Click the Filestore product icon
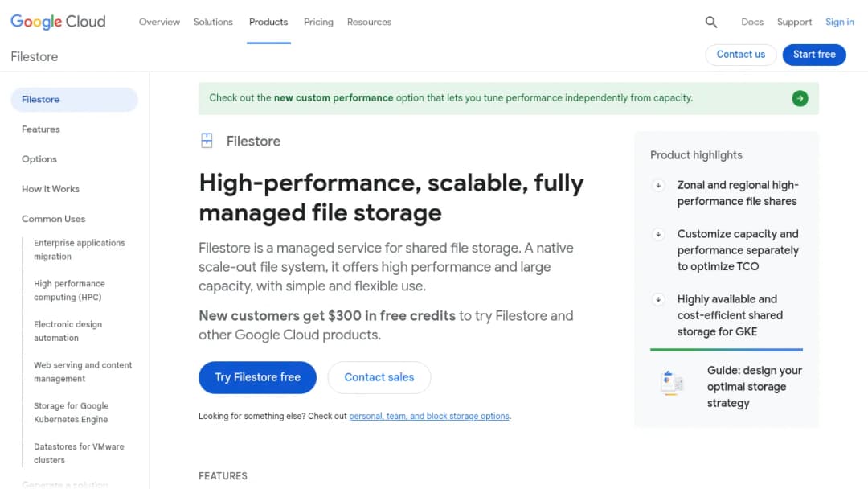The image size is (868, 489). coord(207,141)
